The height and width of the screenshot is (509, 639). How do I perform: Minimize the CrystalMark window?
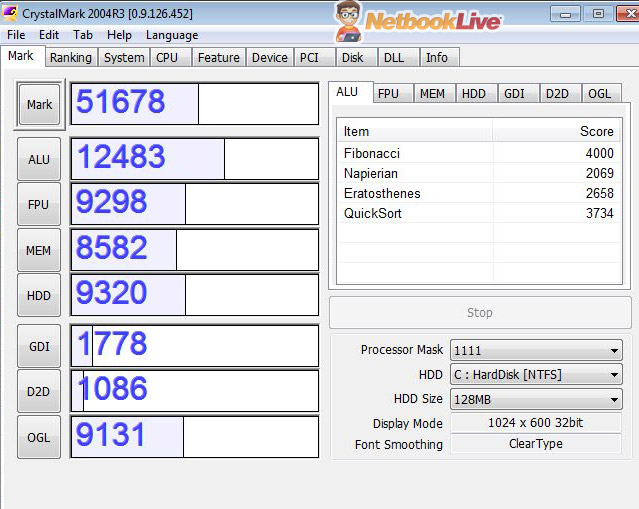click(x=565, y=14)
